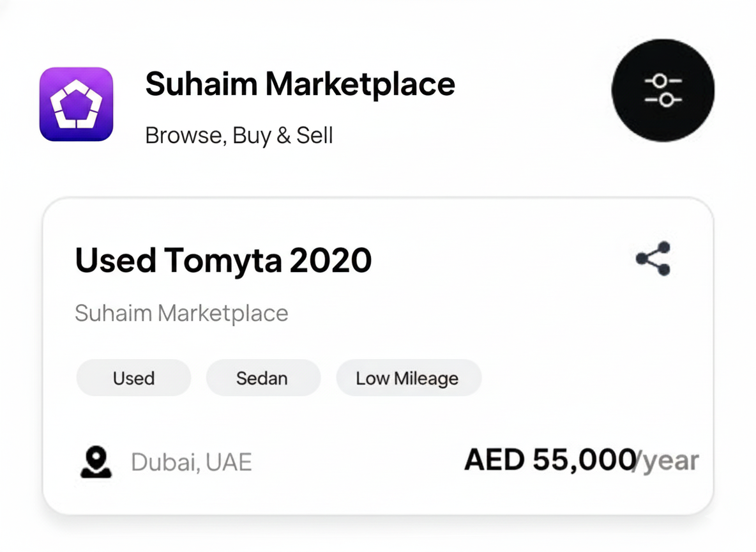
Task: Click the lower slider knob in filter icon
Action: tap(667, 100)
